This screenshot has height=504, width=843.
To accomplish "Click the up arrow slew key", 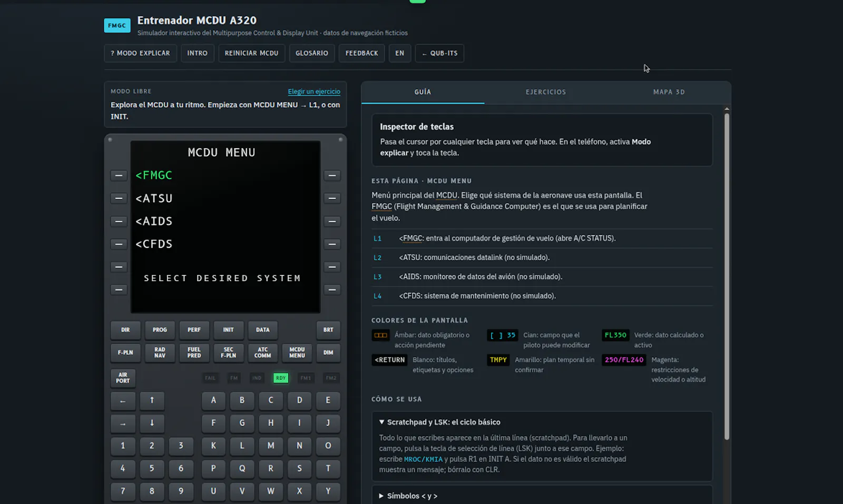I will 152,400.
